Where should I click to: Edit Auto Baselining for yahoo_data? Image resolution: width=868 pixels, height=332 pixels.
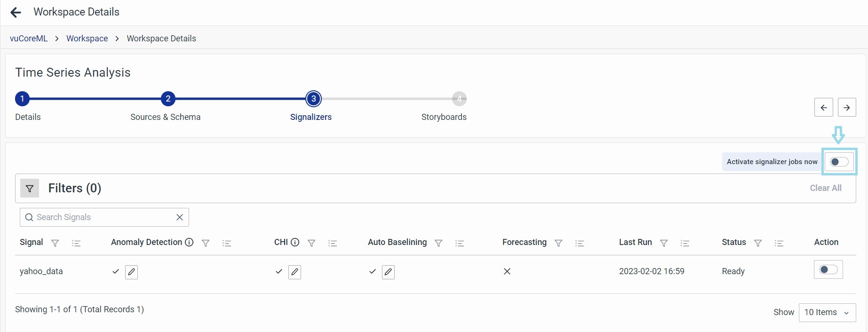point(388,272)
